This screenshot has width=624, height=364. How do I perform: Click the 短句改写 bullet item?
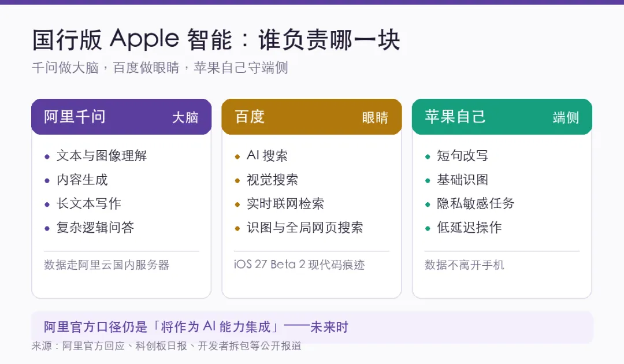click(462, 155)
